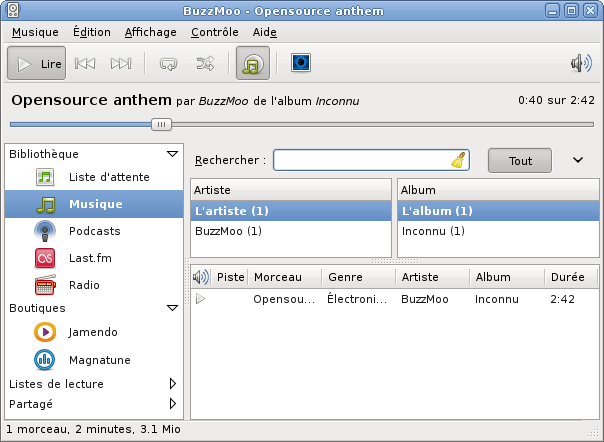This screenshot has width=604, height=442.
Task: Sort by Artiste column in track list
Action: [433, 277]
